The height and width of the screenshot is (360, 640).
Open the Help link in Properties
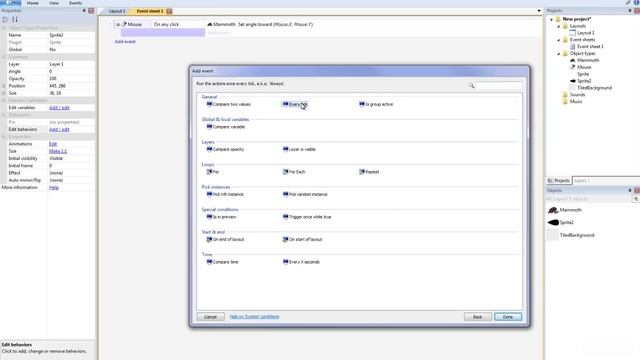click(x=54, y=187)
